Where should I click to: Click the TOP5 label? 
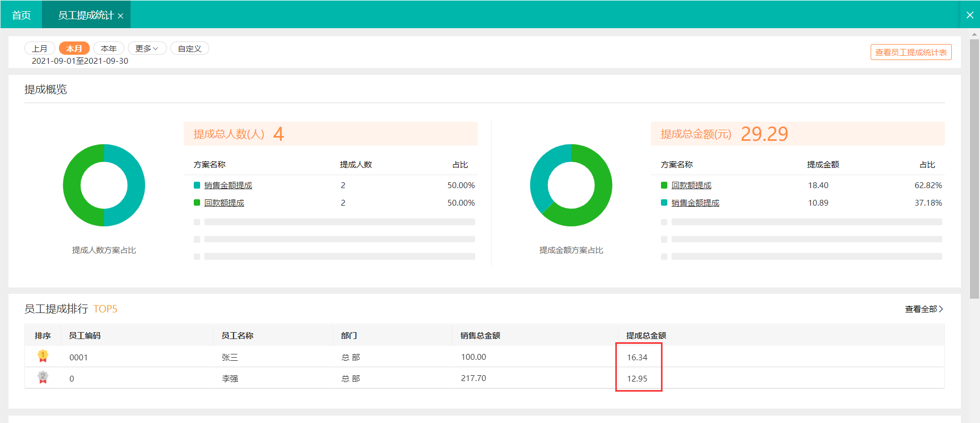pyautogui.click(x=105, y=309)
